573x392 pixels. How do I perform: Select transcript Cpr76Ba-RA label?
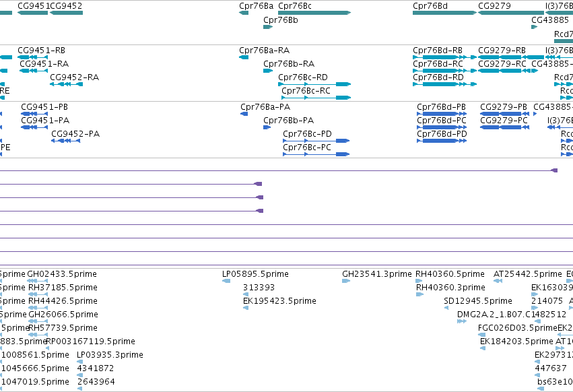264,50
